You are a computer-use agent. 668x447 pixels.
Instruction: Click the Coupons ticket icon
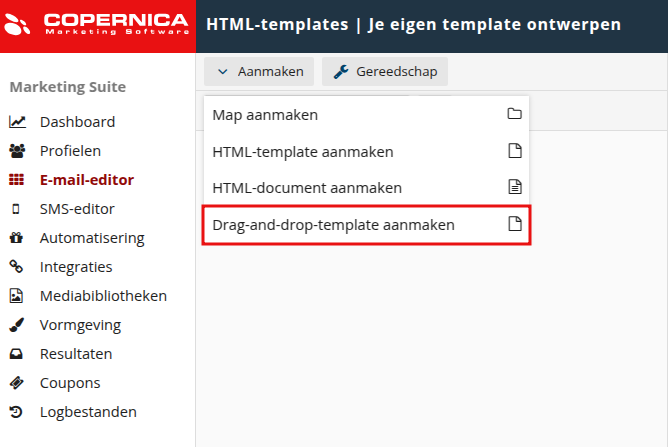coord(17,383)
